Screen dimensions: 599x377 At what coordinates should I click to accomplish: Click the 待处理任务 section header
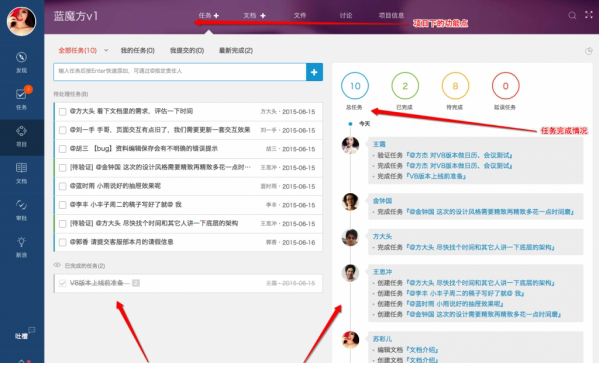pos(71,94)
